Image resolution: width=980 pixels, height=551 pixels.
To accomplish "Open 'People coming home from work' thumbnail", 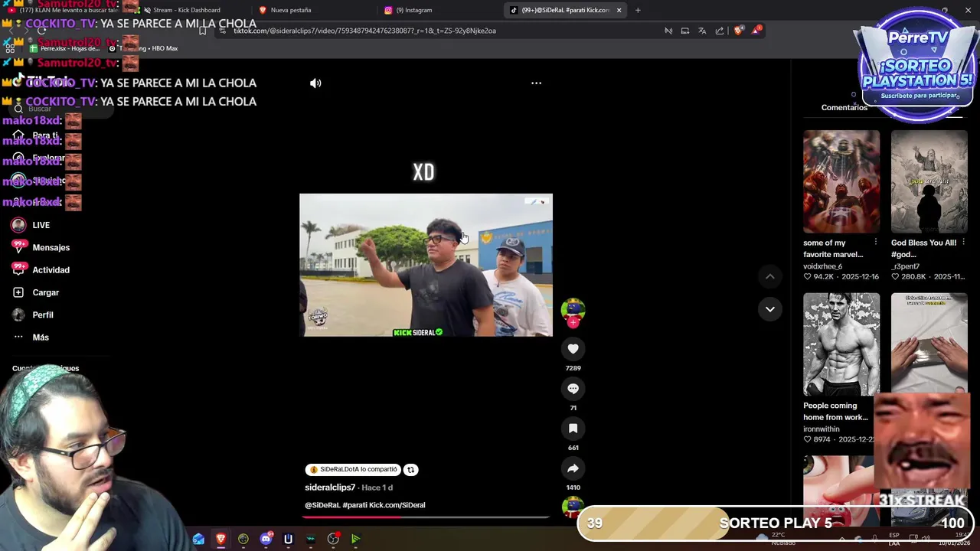I will (x=841, y=344).
